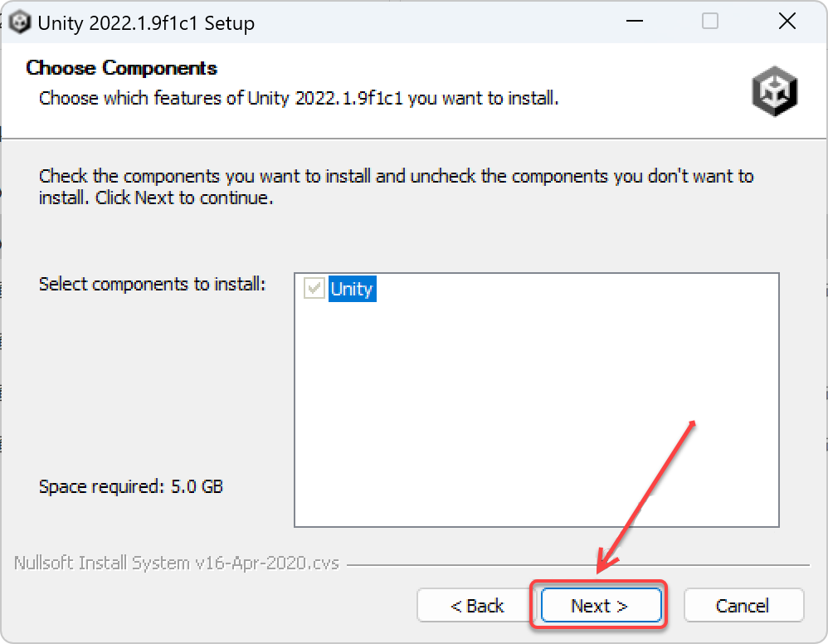
Task: Minimize the Unity Setup window
Action: pyautogui.click(x=634, y=22)
